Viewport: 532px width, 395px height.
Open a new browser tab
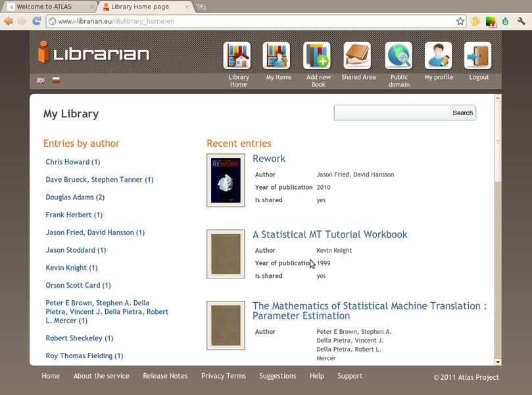(x=201, y=7)
